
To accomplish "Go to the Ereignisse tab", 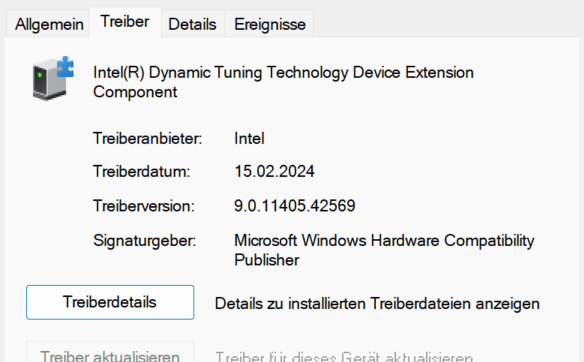I will pos(270,24).
